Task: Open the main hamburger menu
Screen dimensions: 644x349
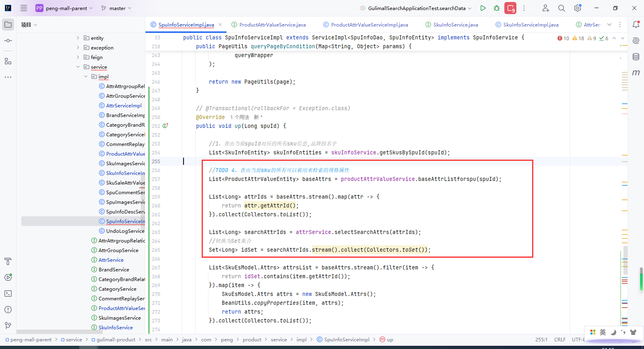Action: tap(24, 8)
